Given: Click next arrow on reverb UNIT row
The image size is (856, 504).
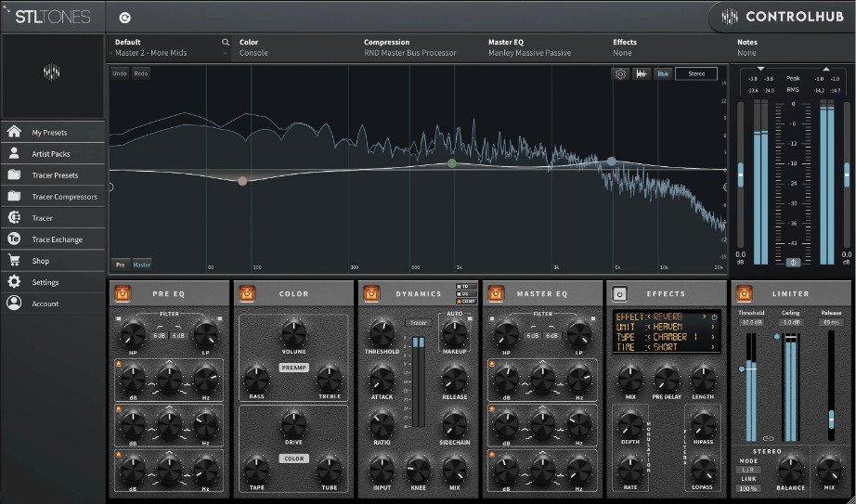Looking at the screenshot, I should 712,327.
